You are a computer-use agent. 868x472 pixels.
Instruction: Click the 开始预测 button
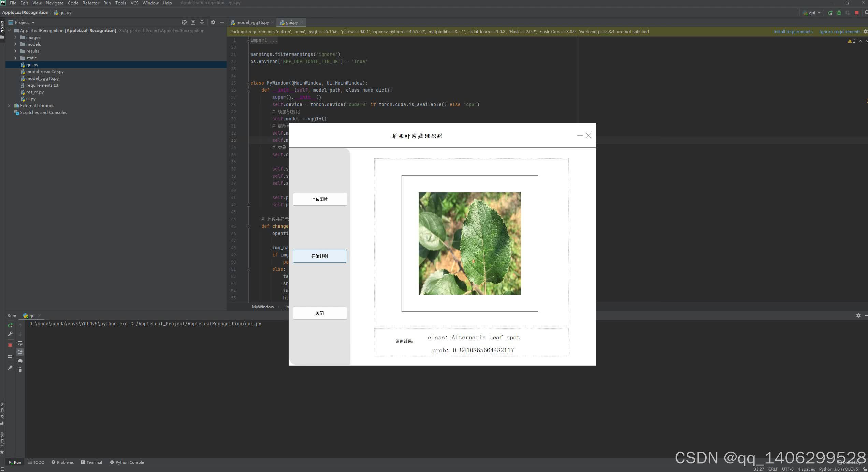pos(319,256)
